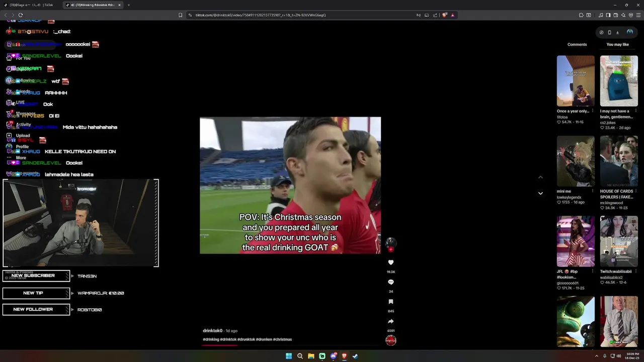This screenshot has width=644, height=362.
Task: Switch to the Saga TikTok tab
Action: [31, 5]
